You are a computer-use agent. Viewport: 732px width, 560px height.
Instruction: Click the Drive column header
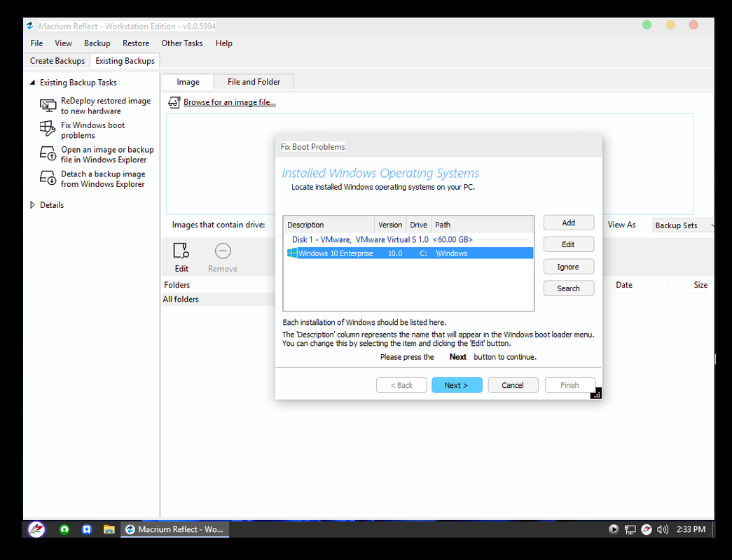click(x=419, y=225)
